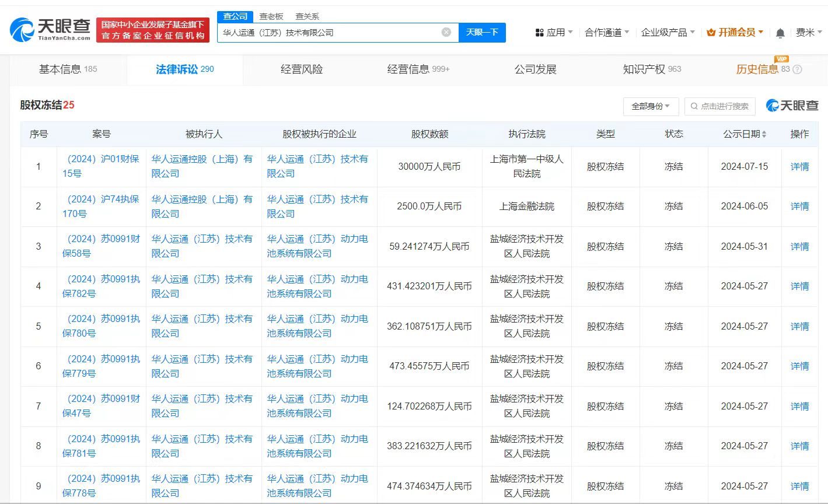This screenshot has height=504, width=828.
Task: Expand the 企业级产品 dropdown
Action: (668, 32)
